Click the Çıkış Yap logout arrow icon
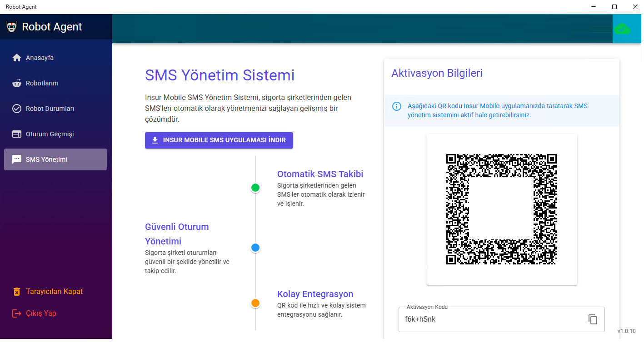644x343 pixels. [17, 313]
